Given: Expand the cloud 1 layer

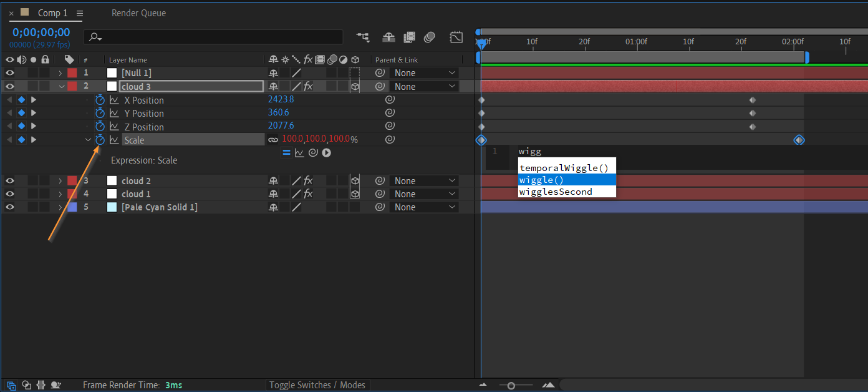Looking at the screenshot, I should 60,194.
